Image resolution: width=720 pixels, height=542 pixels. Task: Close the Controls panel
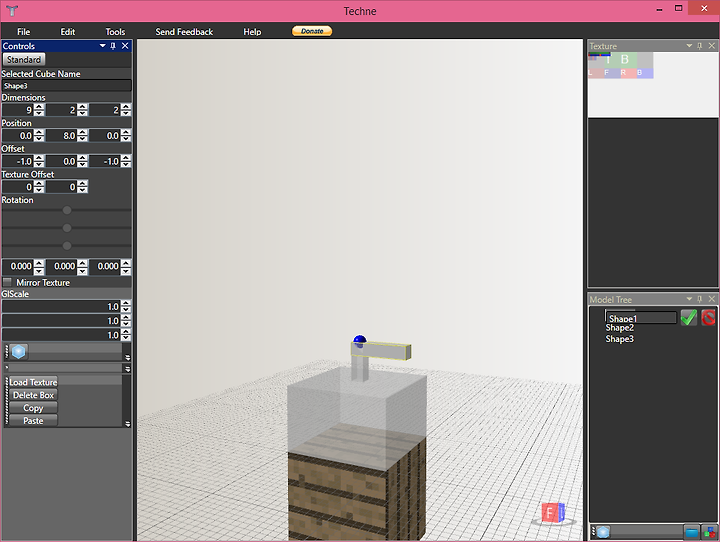pyautogui.click(x=125, y=46)
